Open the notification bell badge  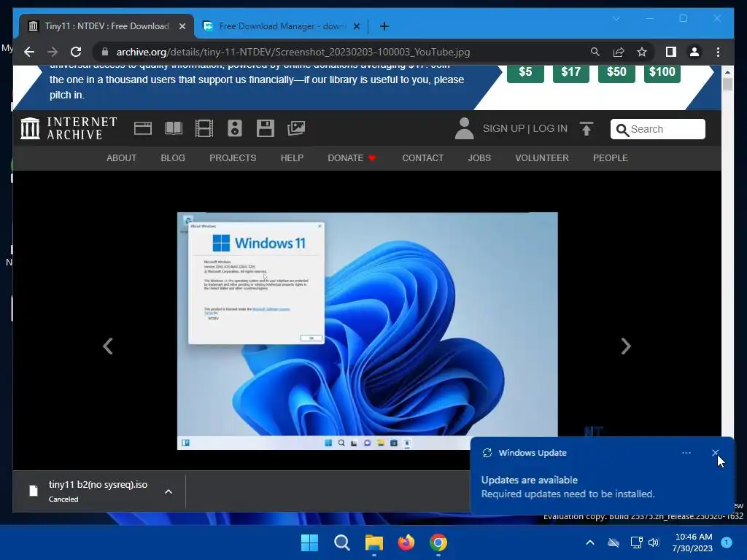727,542
